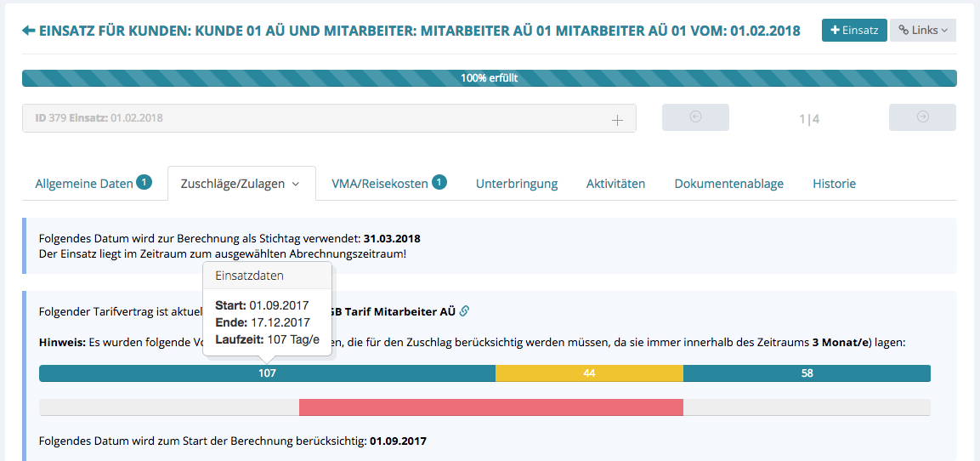Select the teal 58-day segment
Viewport: 980px width, 461px height.
pyautogui.click(x=807, y=373)
